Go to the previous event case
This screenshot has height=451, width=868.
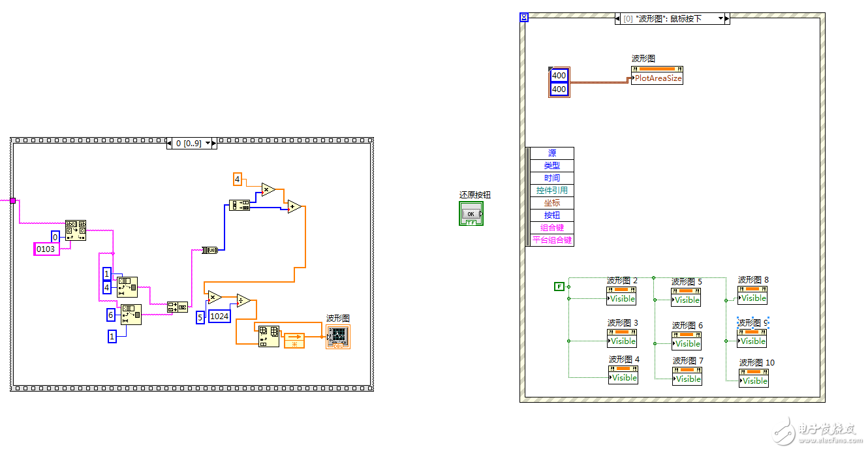[x=617, y=19]
